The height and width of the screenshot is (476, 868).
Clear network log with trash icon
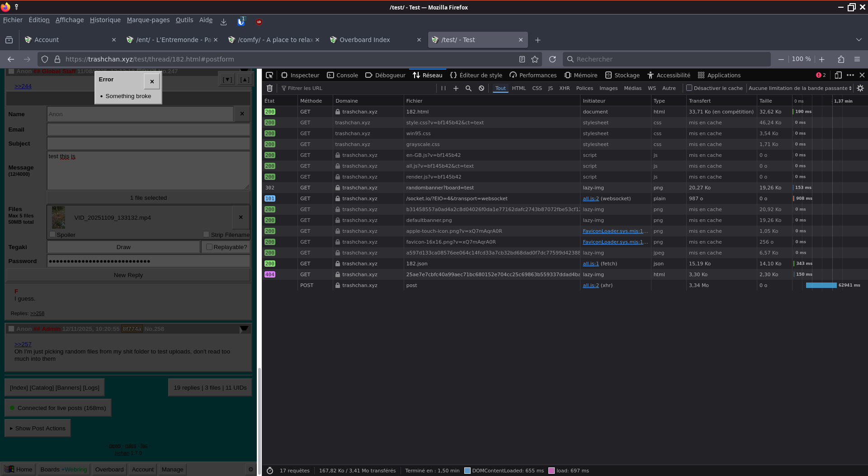(270, 88)
